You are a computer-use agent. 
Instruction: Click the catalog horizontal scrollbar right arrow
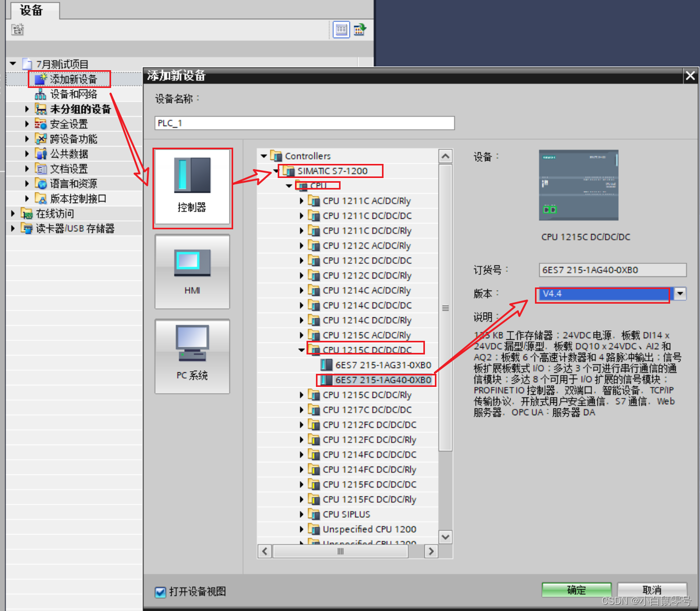tap(431, 551)
